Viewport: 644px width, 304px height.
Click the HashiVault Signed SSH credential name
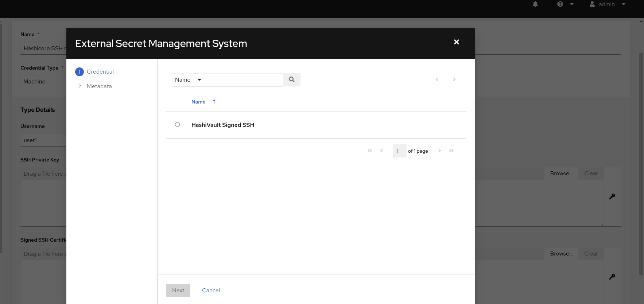[222, 125]
